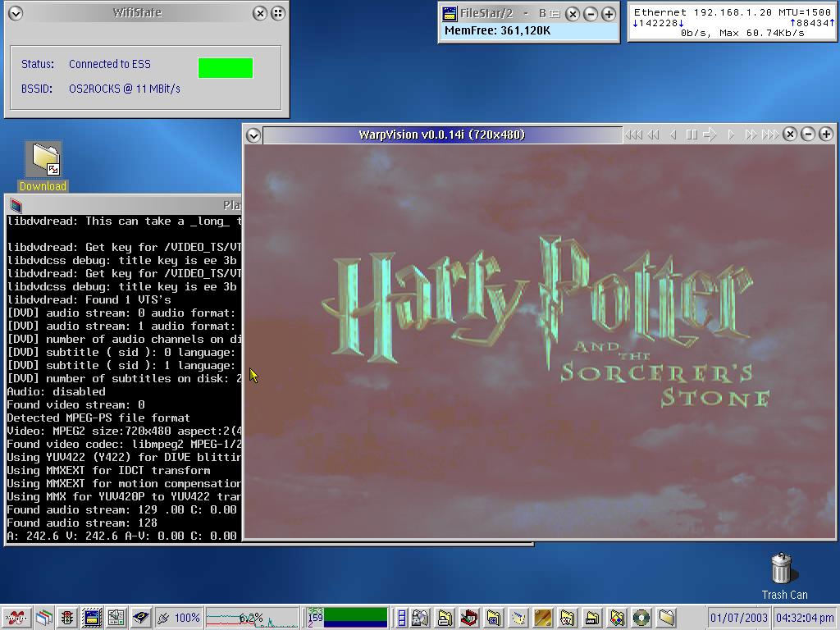The height and width of the screenshot is (630, 840).
Task: Click the date 01/07/2003 in taskbar
Action: click(739, 619)
